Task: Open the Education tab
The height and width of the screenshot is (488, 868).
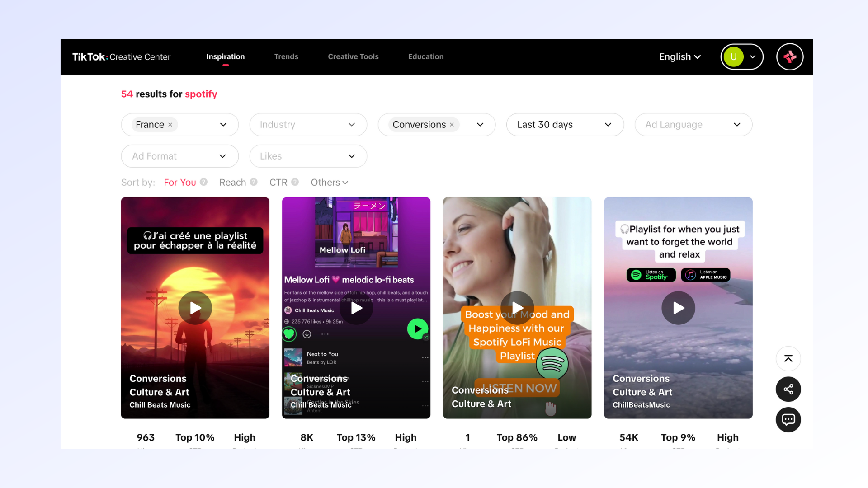Action: (x=426, y=56)
